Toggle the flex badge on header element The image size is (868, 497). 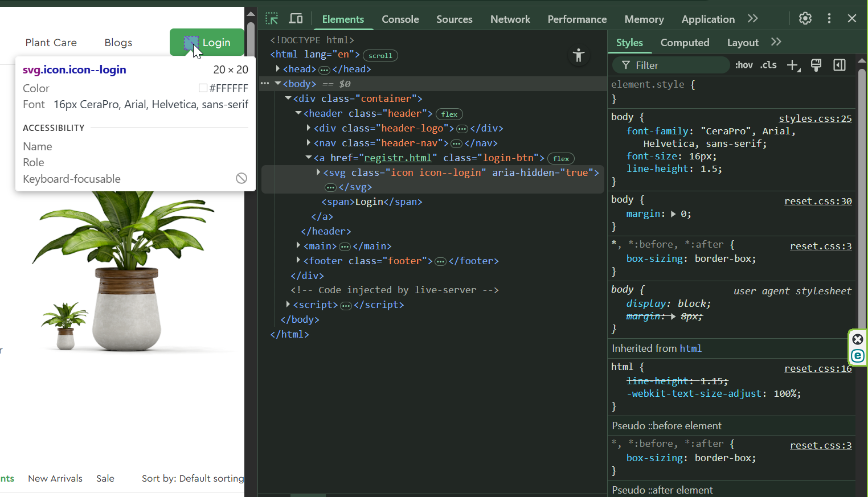coord(449,114)
